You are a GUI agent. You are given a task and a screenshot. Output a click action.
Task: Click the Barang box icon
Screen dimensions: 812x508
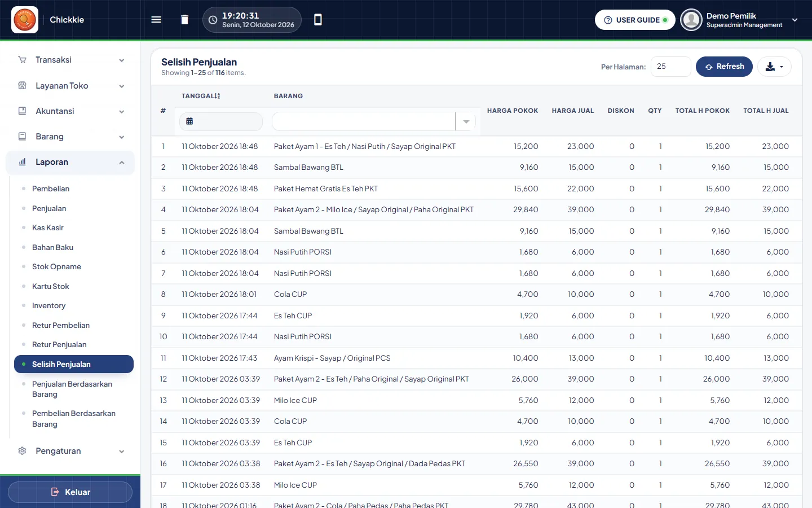[x=22, y=137]
